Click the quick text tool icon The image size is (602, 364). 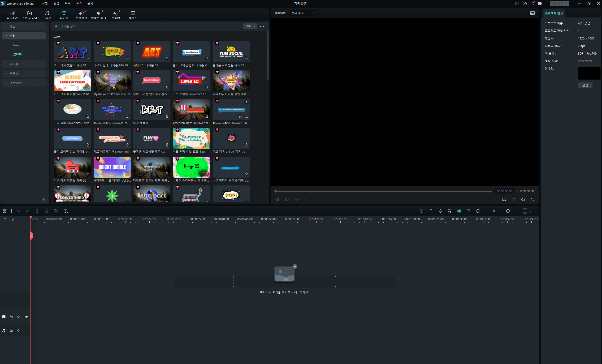[65, 211]
